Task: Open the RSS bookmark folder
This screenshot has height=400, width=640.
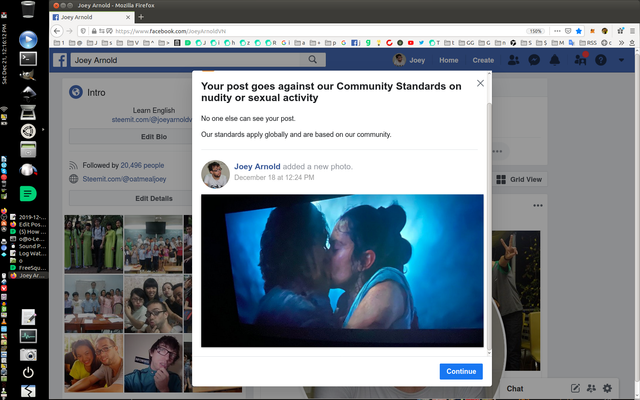Action: [x=588, y=42]
